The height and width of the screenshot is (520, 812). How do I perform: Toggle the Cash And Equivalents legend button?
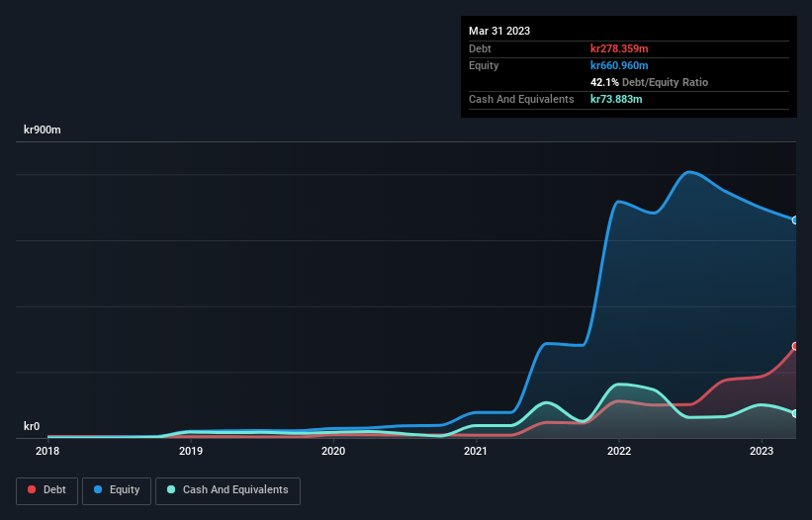pos(227,490)
